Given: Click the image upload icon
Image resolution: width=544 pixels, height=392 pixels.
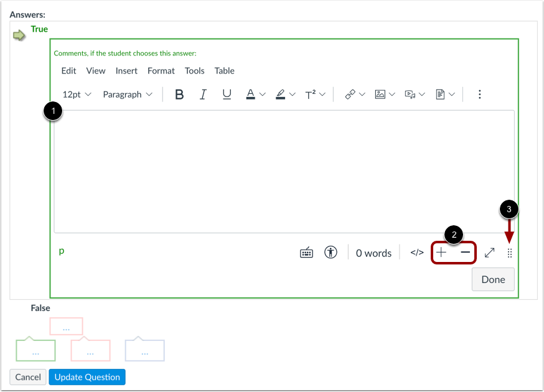Looking at the screenshot, I should point(380,95).
